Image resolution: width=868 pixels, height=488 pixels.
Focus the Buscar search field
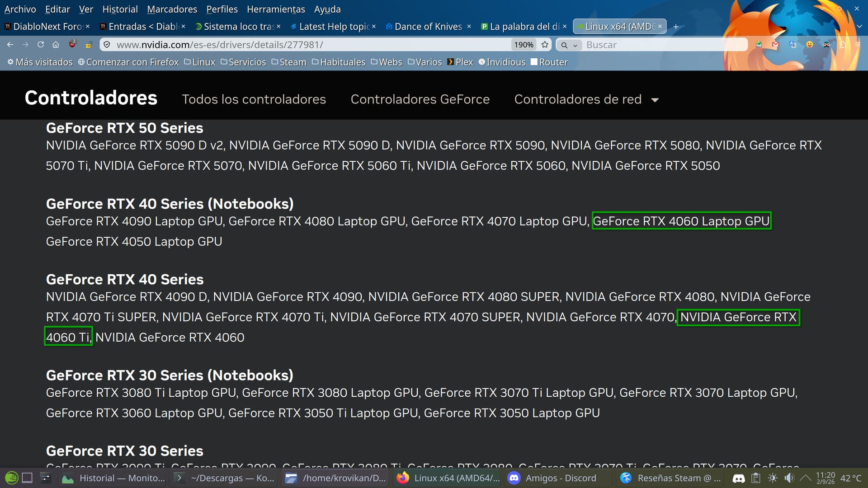(x=665, y=45)
